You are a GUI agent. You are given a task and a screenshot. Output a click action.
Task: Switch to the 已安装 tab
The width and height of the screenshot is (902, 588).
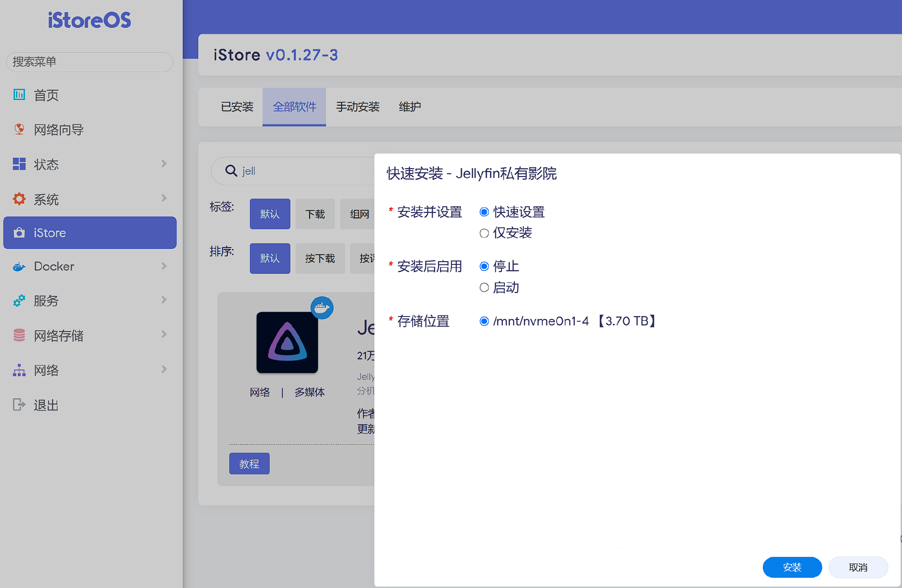coord(237,107)
